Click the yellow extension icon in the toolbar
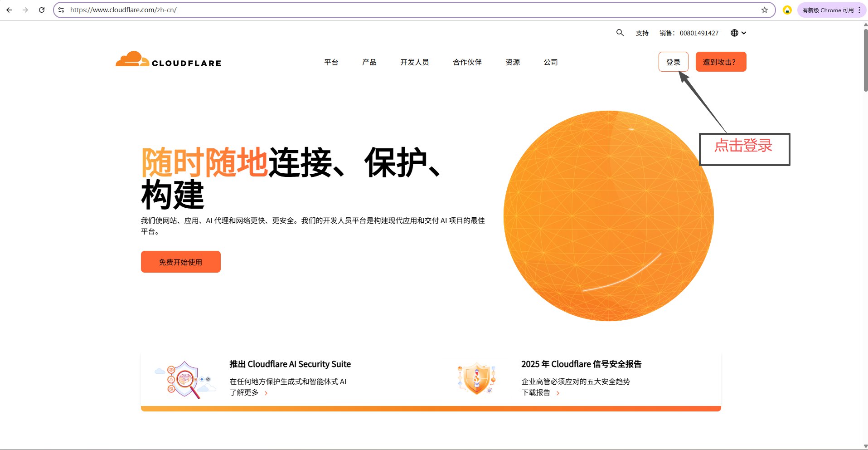The height and width of the screenshot is (450, 868). pos(787,10)
